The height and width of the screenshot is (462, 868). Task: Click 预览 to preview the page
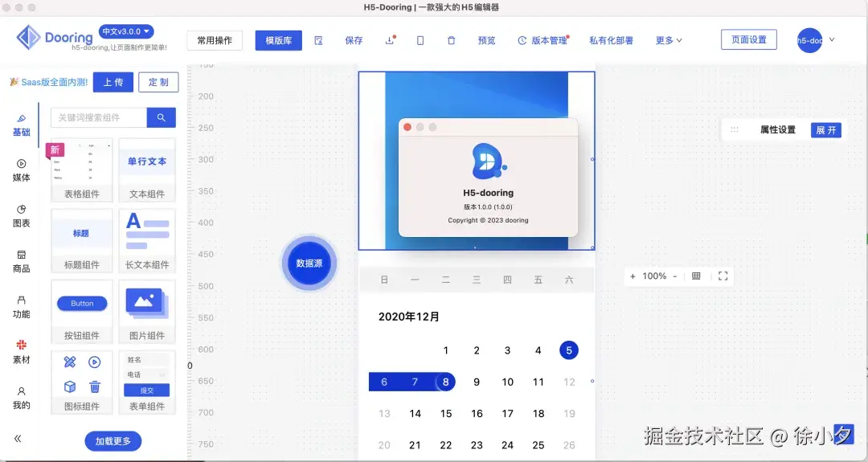point(486,40)
